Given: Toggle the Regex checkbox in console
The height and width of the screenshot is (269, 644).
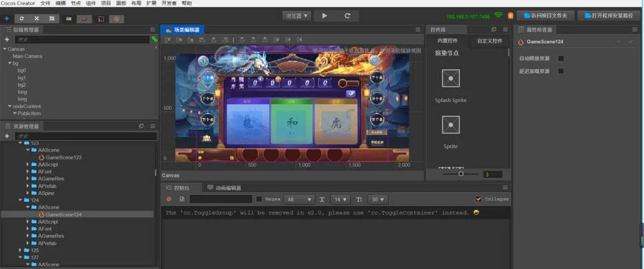Looking at the screenshot, I should tap(259, 199).
